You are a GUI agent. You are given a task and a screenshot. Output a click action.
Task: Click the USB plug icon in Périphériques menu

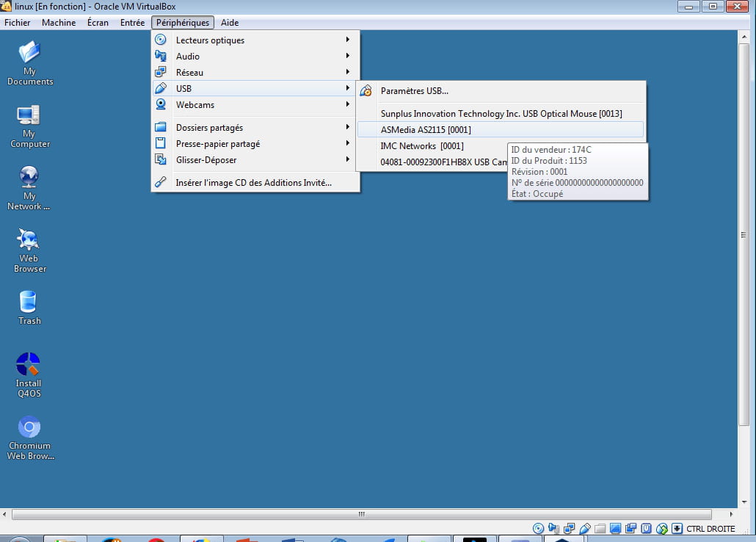[161, 88]
